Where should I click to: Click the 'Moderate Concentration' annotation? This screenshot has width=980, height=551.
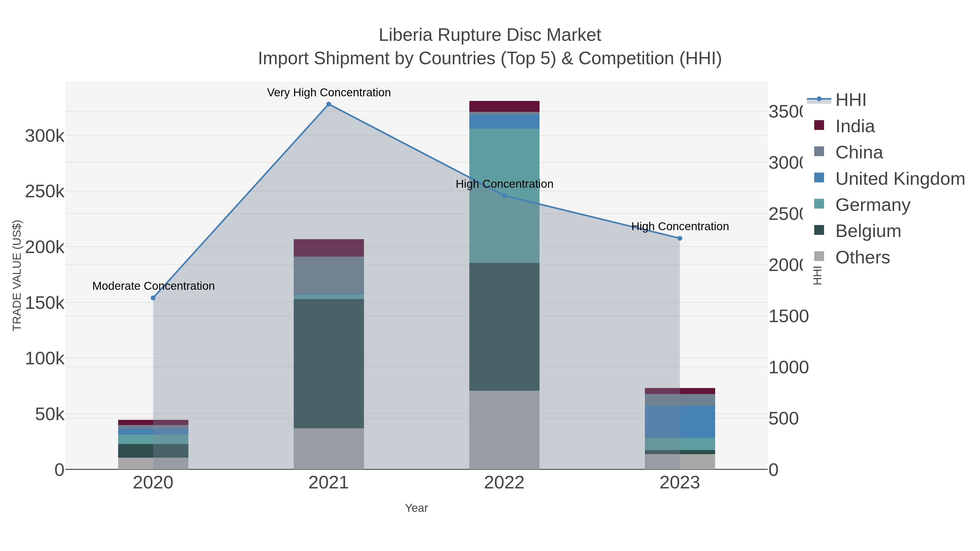point(153,286)
